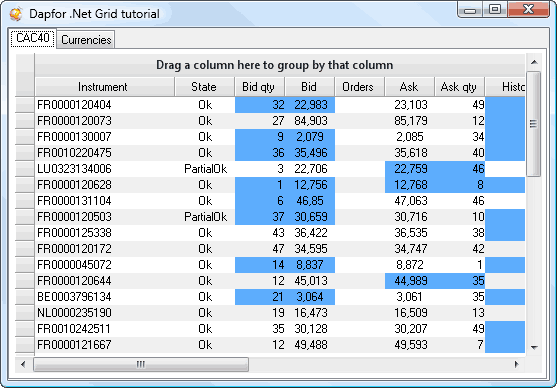
Task: Click ask value 85,179
Action: point(411,121)
